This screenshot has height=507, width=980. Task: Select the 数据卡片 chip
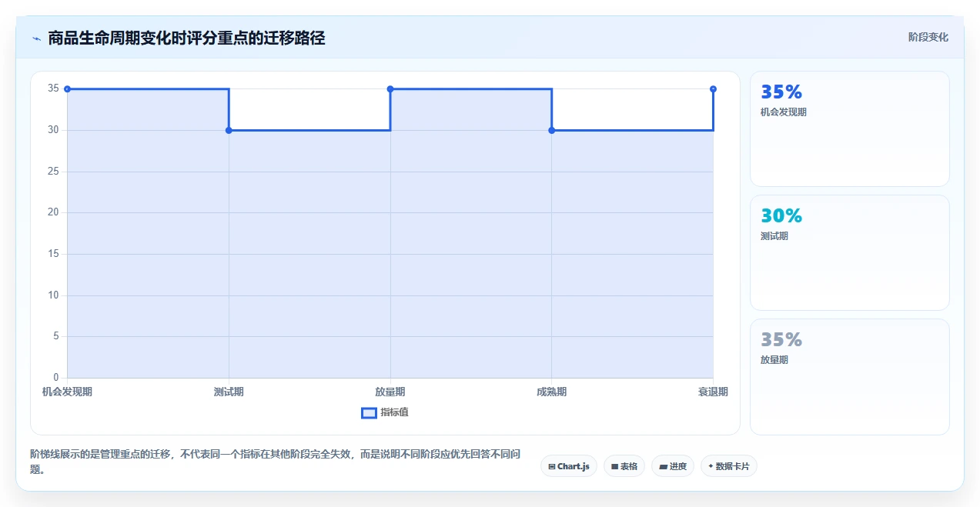click(729, 466)
